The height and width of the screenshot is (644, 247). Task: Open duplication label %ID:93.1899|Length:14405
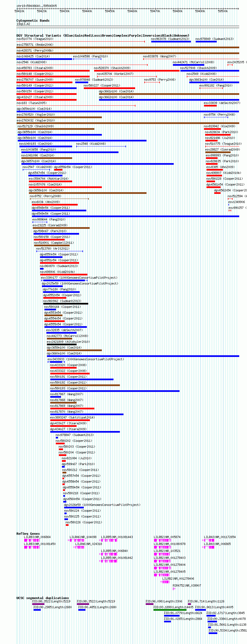(x=173, y=607)
